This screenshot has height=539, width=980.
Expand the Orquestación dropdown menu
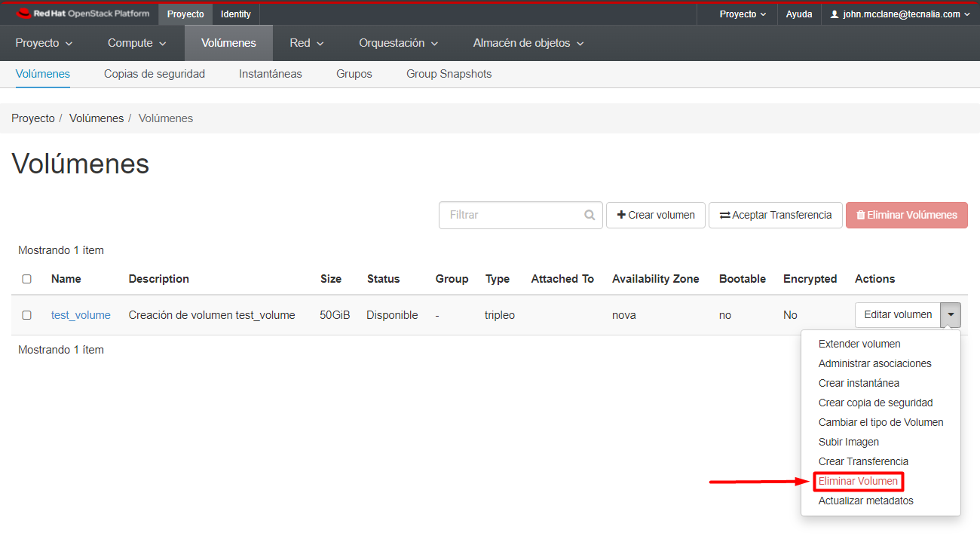398,43
